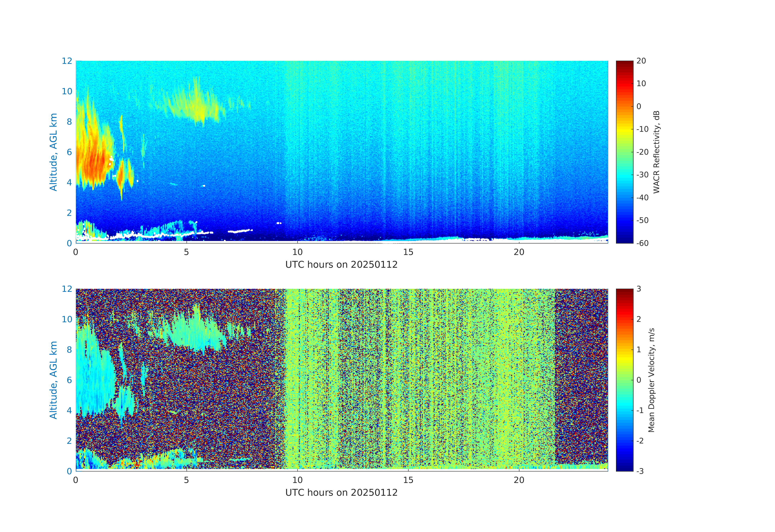Click the '12' altitude tick on the top plot
The height and width of the screenshot is (532, 775).
pyautogui.click(x=67, y=61)
